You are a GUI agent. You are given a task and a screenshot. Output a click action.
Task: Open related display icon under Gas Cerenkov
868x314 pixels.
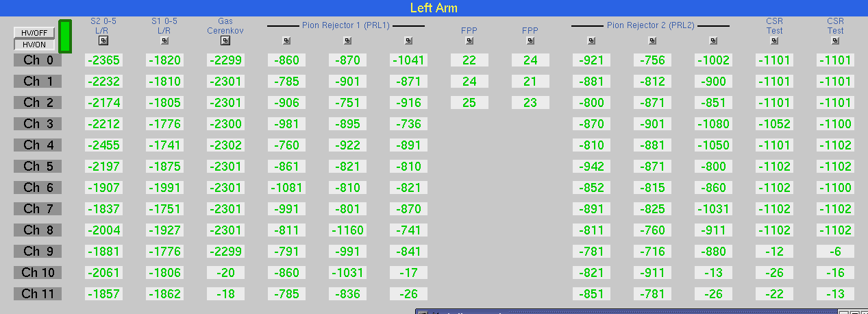coord(225,40)
